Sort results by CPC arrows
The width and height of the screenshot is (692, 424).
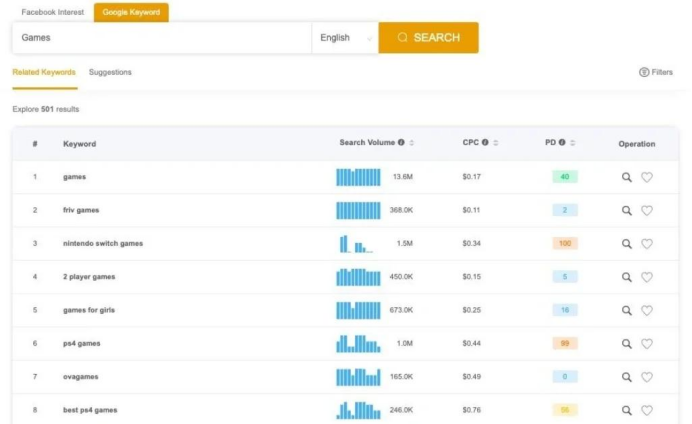click(496, 143)
